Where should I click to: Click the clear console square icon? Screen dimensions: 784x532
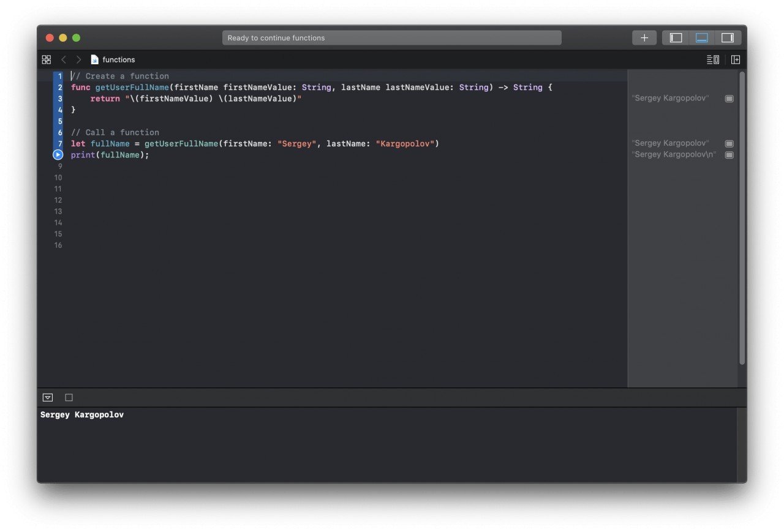click(69, 397)
